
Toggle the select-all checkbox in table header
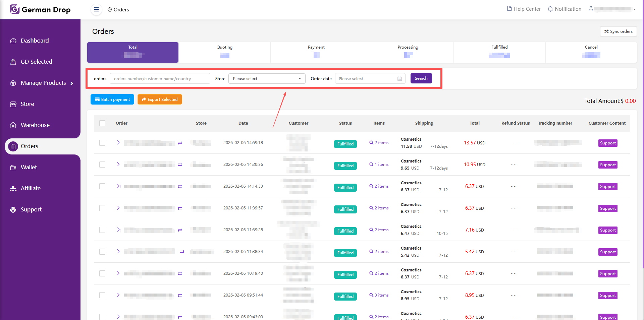click(102, 123)
